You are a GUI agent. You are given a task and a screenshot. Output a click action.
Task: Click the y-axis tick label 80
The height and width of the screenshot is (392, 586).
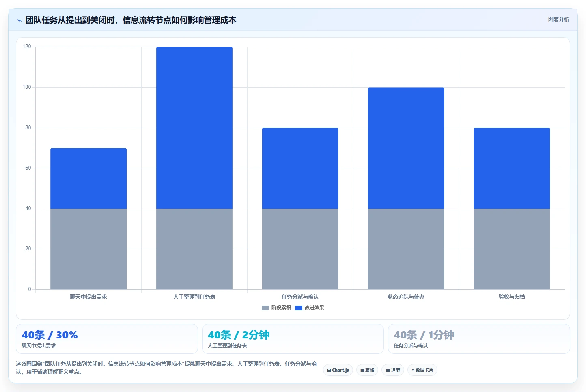pos(28,127)
